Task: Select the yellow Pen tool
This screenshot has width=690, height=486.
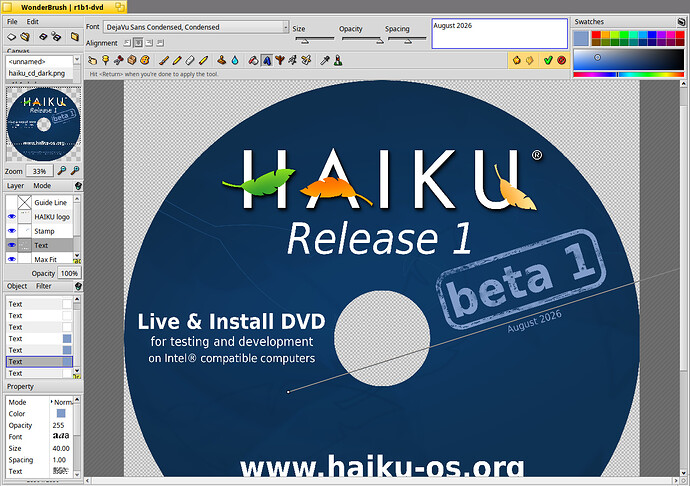Action: coord(203,60)
